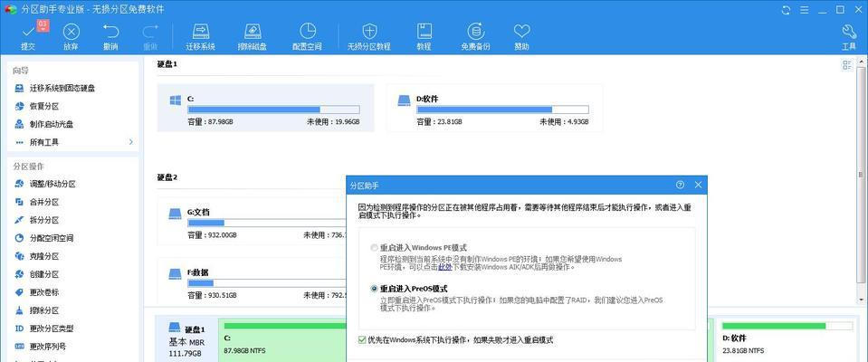Image resolution: width=868 pixels, height=362 pixels.
Task: Follow the 此处 download link in dialog
Action: [444, 267]
